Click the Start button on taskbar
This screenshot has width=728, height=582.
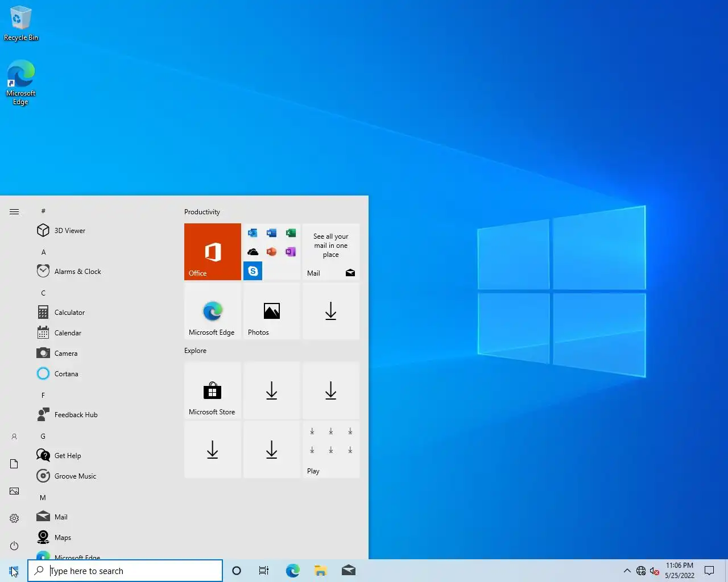tap(14, 571)
